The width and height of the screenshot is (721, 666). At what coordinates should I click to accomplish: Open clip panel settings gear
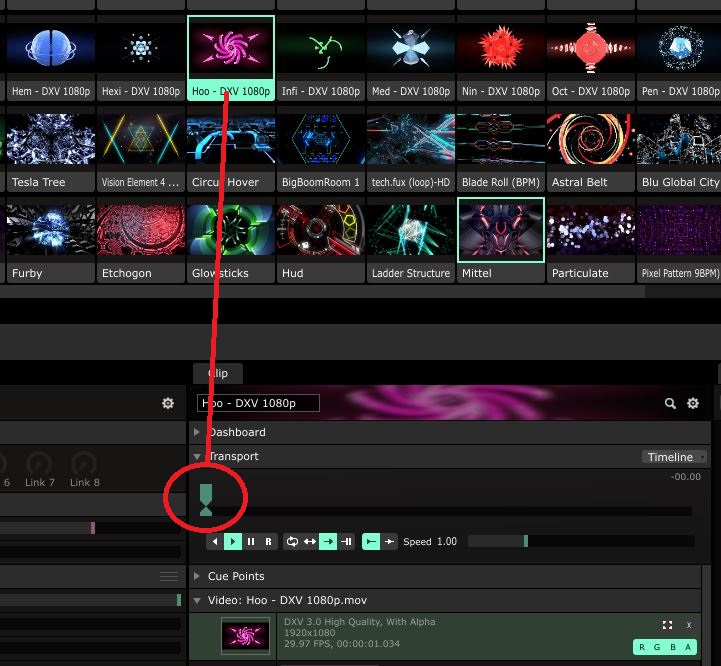point(693,403)
